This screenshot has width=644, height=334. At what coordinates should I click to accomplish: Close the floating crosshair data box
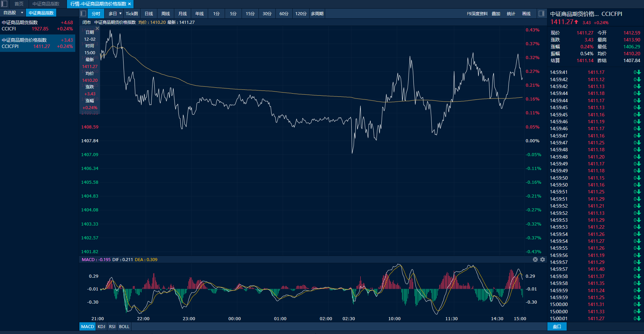click(x=97, y=28)
